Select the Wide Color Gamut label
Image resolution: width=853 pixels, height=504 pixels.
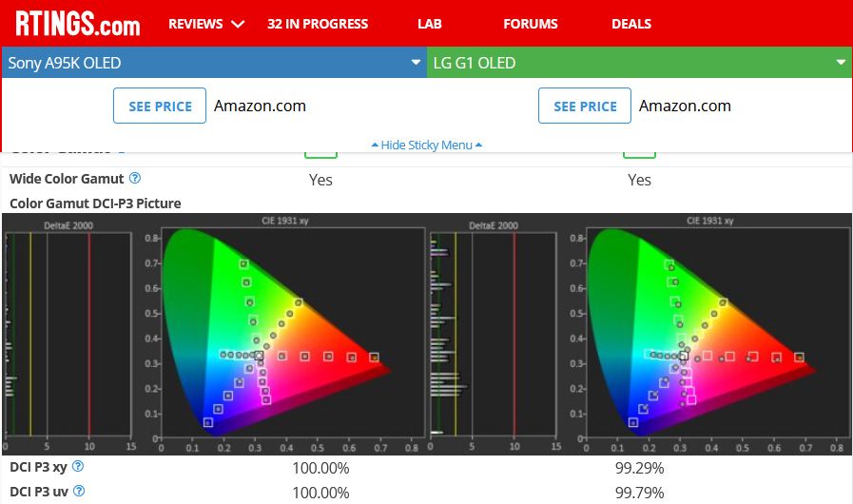[67, 179]
